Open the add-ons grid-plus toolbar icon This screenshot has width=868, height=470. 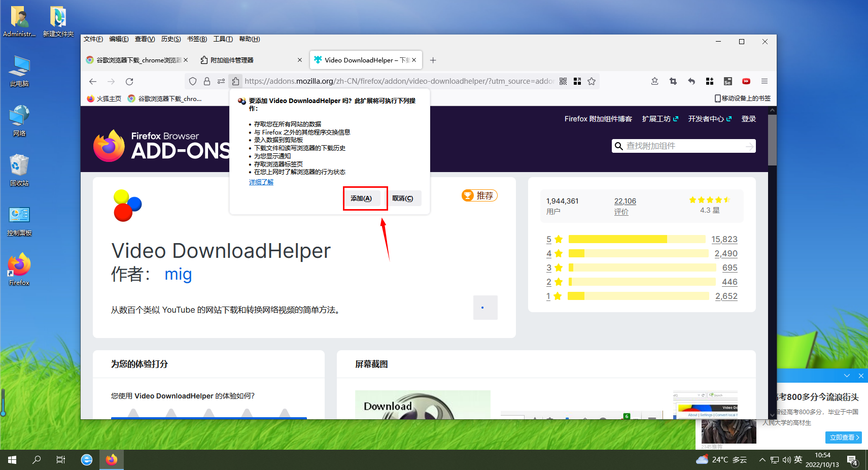point(710,81)
